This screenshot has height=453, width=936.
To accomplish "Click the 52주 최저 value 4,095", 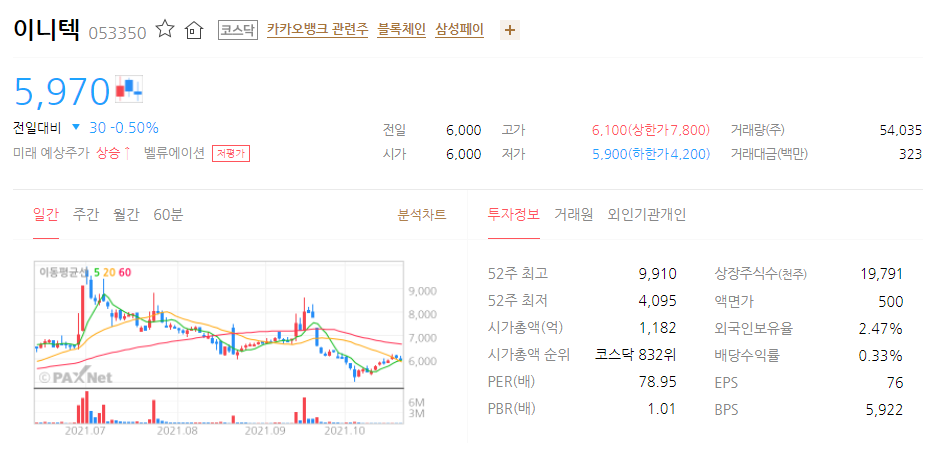I will 657,301.
